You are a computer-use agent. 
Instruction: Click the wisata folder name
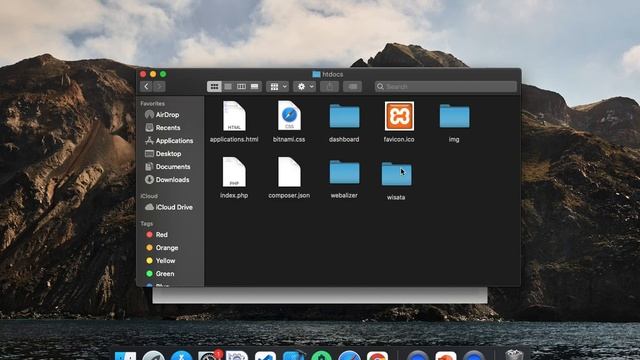396,198
